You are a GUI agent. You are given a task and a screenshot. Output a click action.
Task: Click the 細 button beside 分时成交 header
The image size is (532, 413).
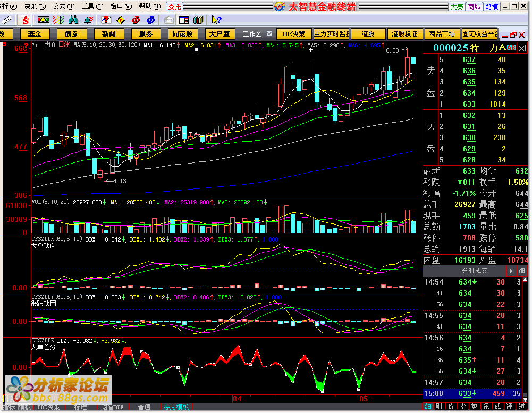click(x=521, y=271)
